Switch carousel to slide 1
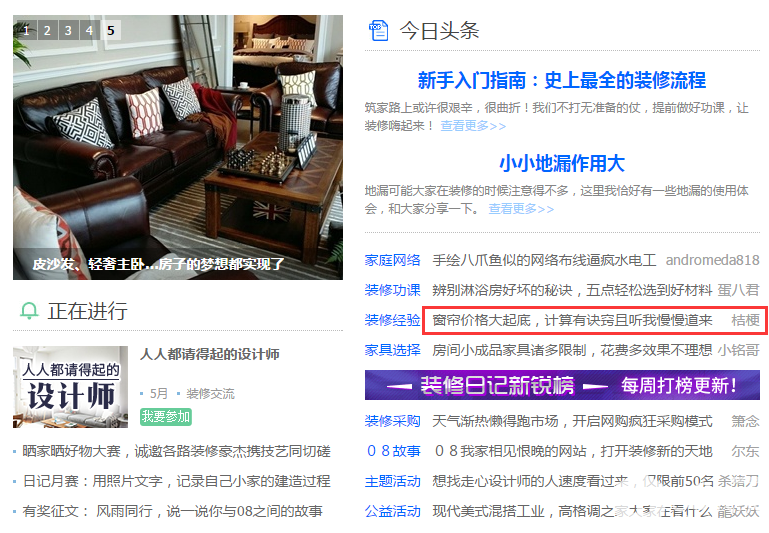Screen dimensions: 769x533 26,30
